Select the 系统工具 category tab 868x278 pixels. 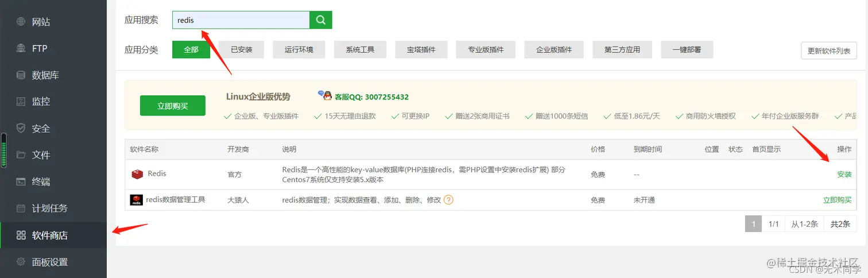360,49
